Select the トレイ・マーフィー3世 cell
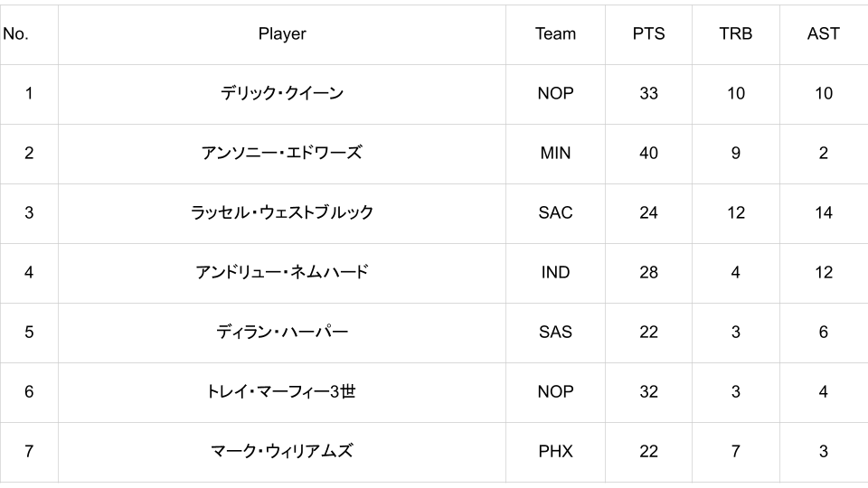Viewport: 868px width, 488px height. point(282,392)
